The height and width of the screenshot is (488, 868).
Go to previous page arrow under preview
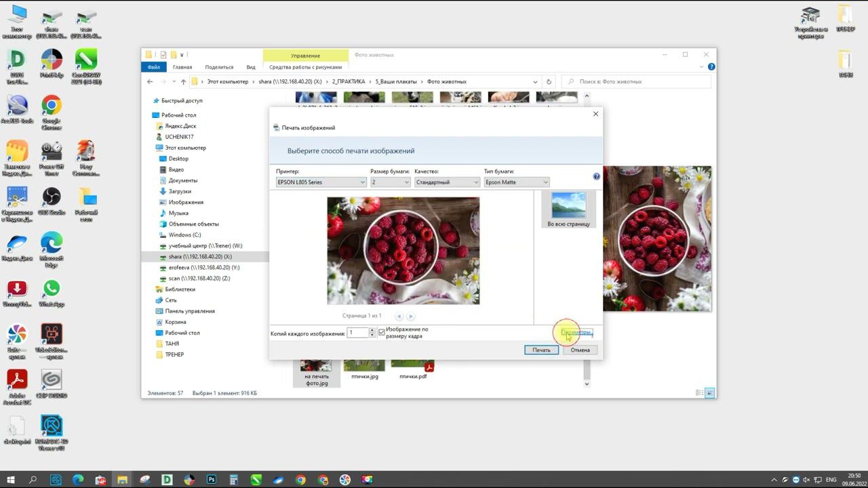[x=399, y=316]
